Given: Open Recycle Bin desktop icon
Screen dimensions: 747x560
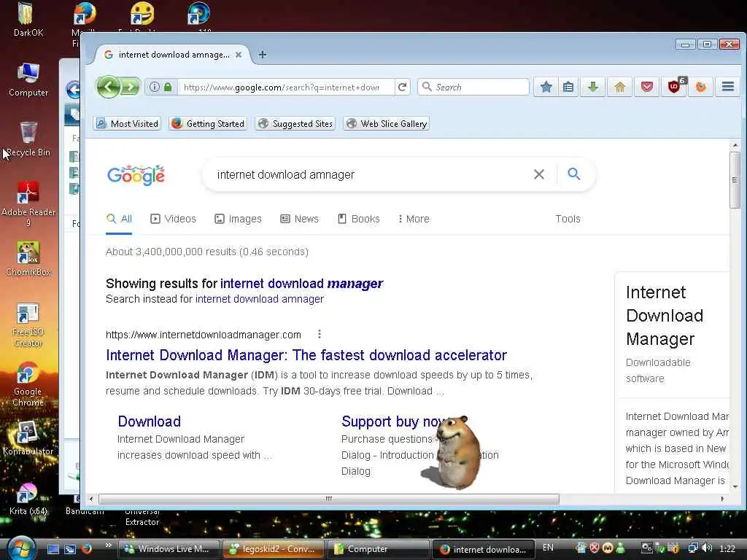Looking at the screenshot, I should point(28,139).
